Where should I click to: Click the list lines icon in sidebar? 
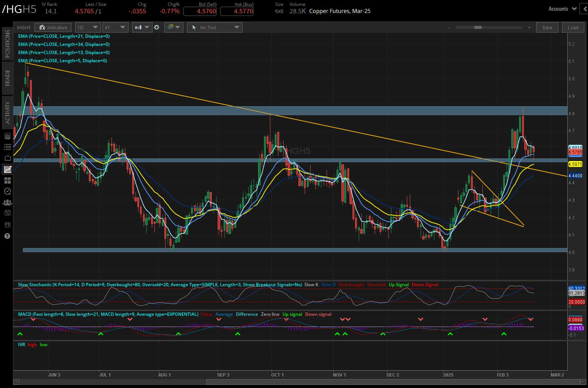[7, 147]
